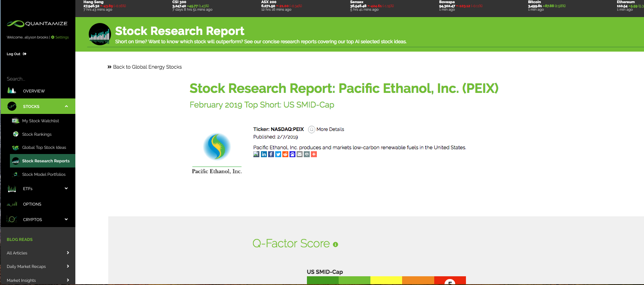Share report on LinkedIn

(264, 154)
